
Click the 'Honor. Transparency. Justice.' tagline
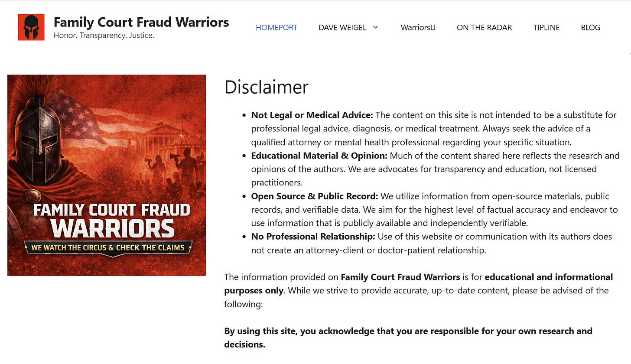pos(104,36)
